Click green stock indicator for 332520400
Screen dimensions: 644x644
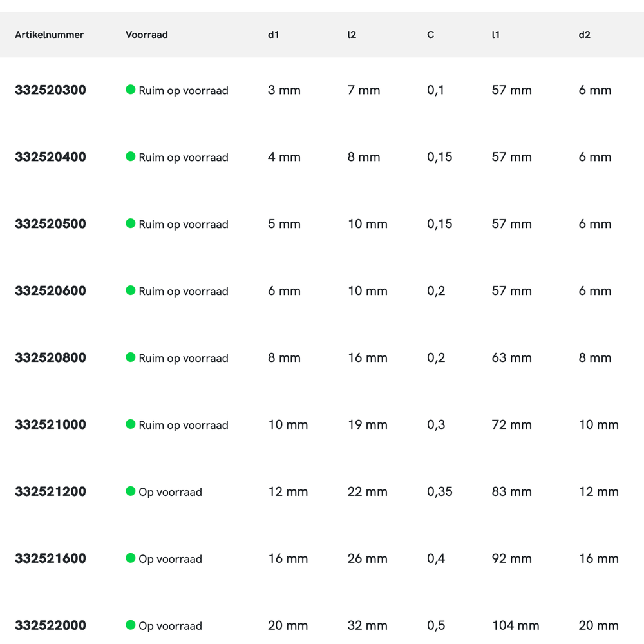pyautogui.click(x=131, y=156)
